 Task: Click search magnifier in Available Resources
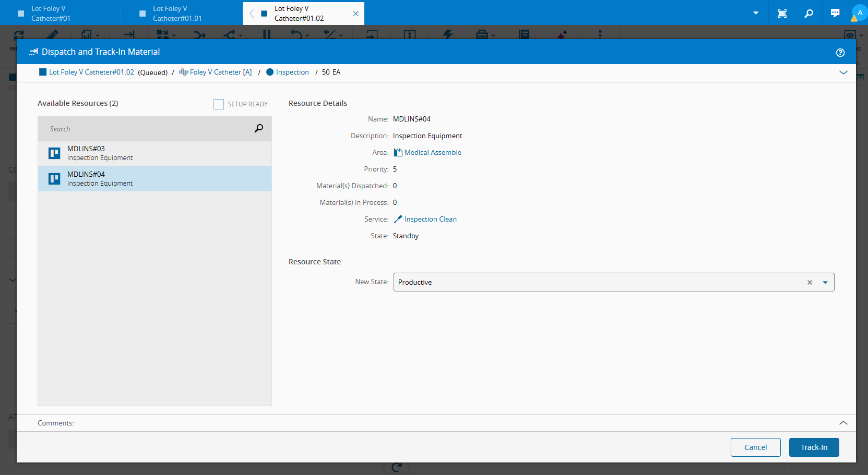click(258, 128)
